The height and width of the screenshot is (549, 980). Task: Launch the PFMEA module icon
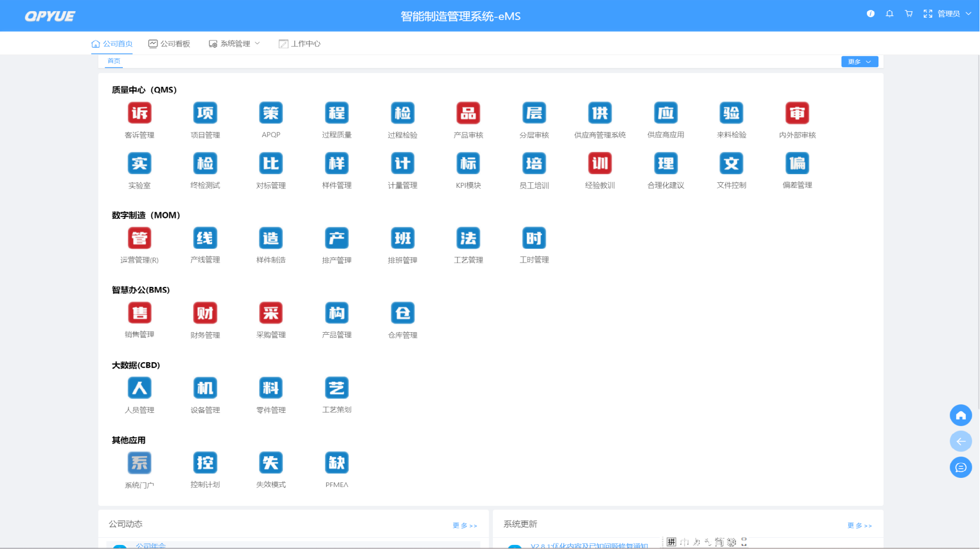336,463
